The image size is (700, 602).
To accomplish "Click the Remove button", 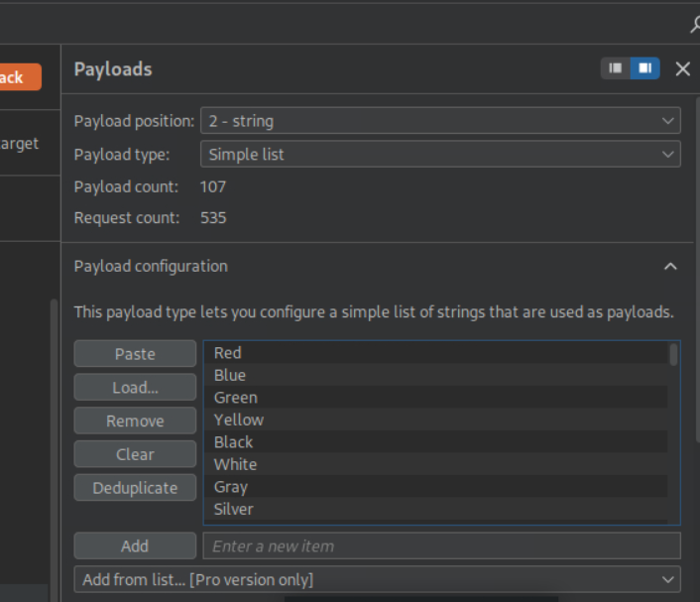I will click(x=135, y=421).
